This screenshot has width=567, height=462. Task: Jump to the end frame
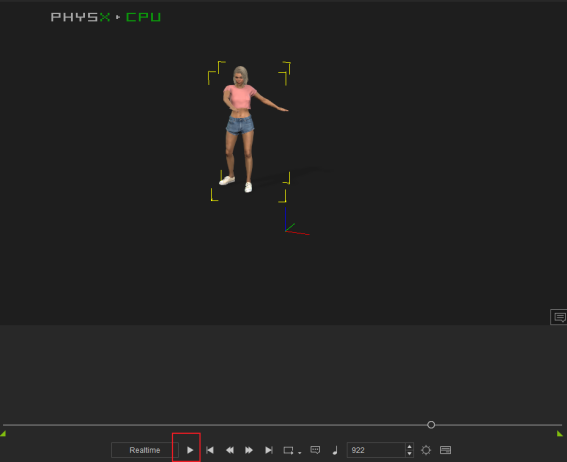click(x=269, y=450)
